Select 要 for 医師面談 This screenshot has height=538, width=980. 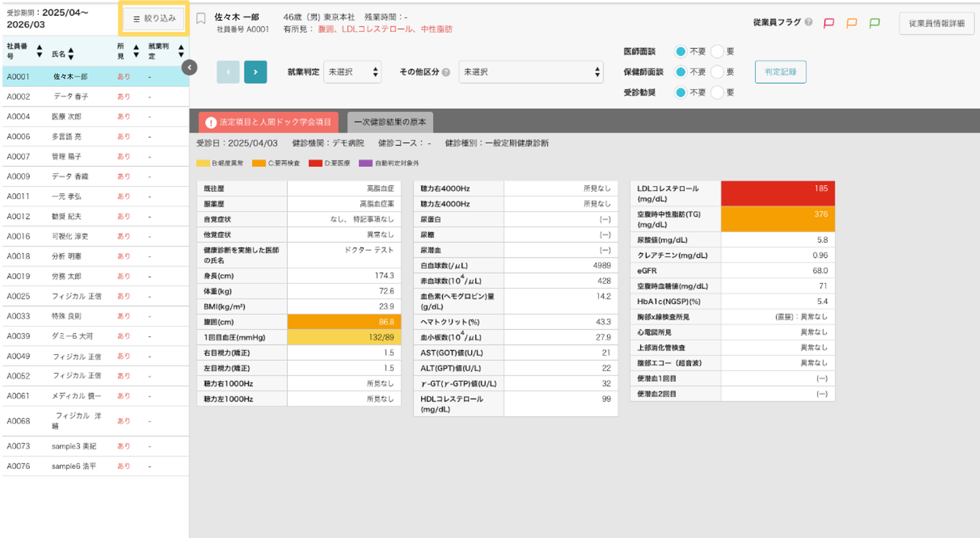(718, 52)
